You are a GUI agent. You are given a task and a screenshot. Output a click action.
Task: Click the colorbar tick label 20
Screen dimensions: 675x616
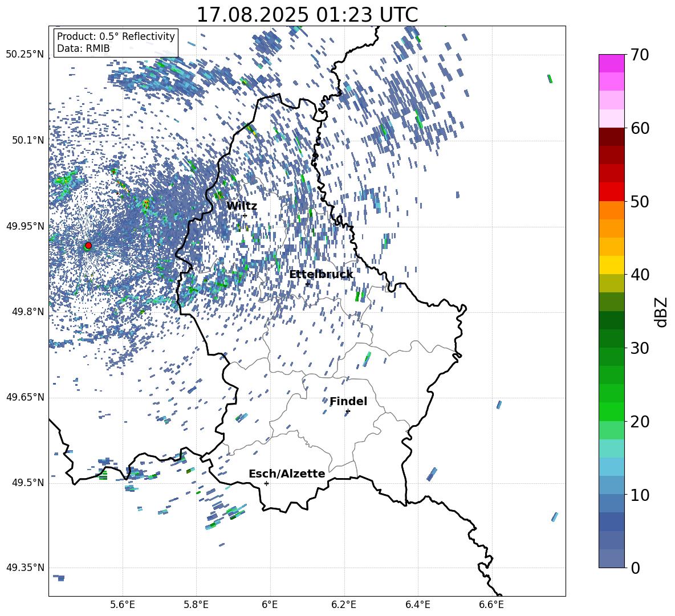[640, 422]
